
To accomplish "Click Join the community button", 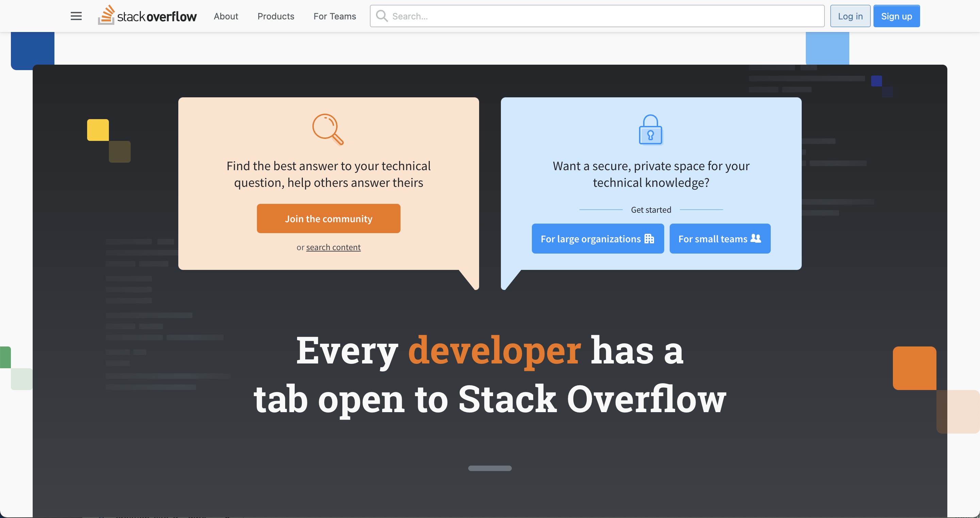I will 329,218.
